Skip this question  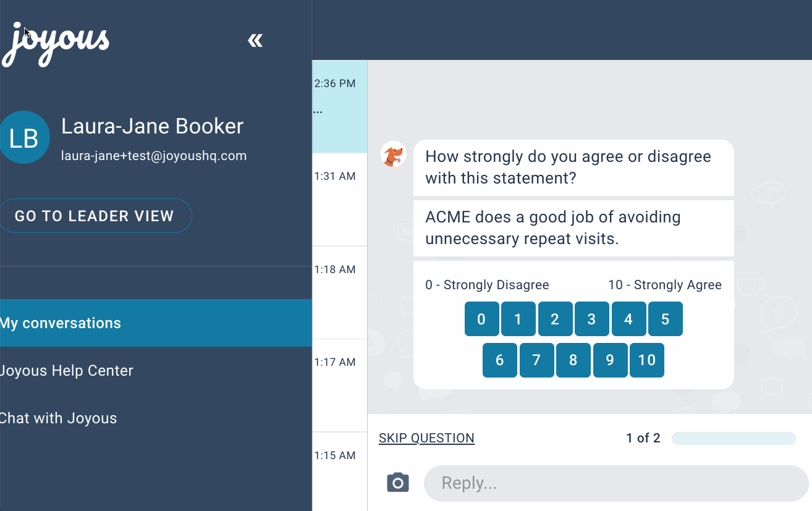(x=426, y=438)
